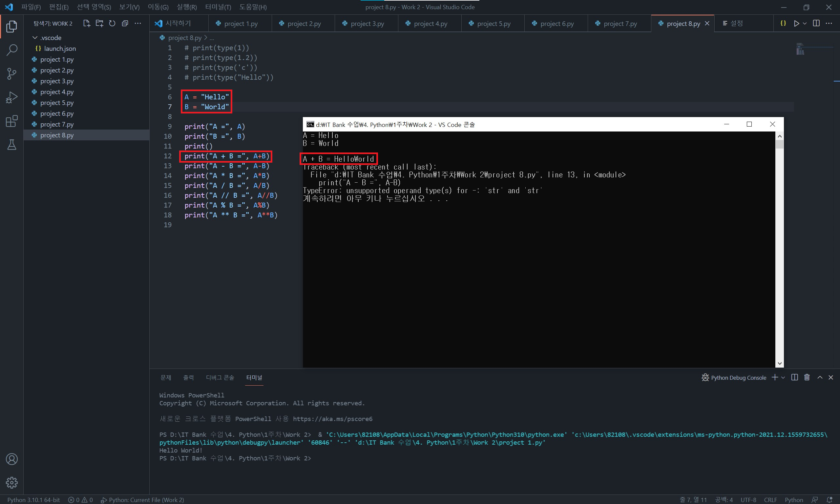Open the Search view in activity bar

[11, 50]
